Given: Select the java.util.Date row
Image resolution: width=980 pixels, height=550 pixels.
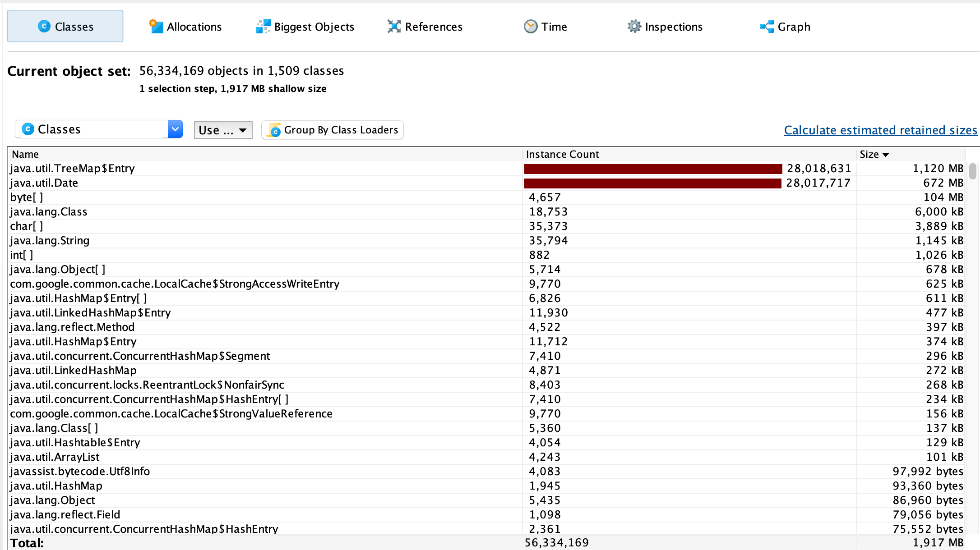Looking at the screenshot, I should click(44, 183).
